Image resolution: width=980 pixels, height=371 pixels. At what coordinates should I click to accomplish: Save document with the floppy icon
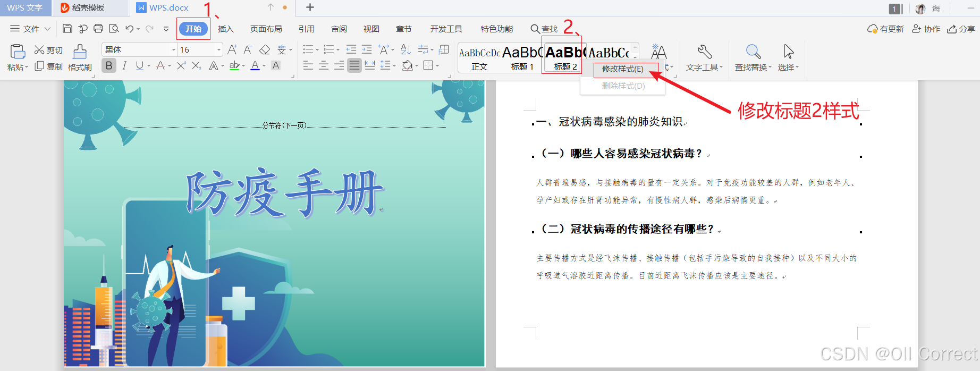coord(67,29)
